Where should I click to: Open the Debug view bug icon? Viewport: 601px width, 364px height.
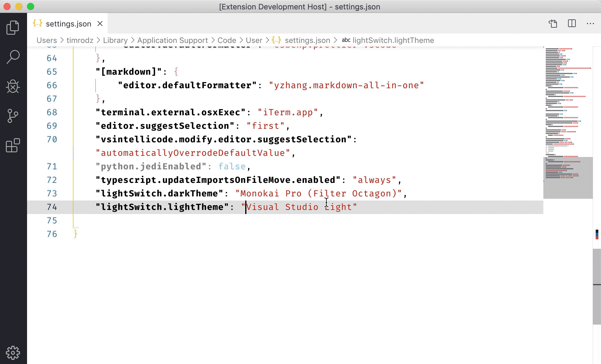click(13, 86)
